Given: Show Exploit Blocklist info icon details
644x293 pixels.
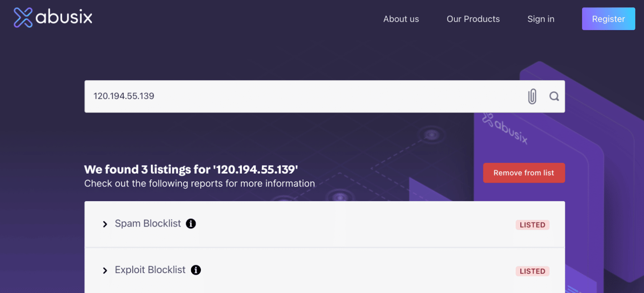Looking at the screenshot, I should [x=195, y=270].
